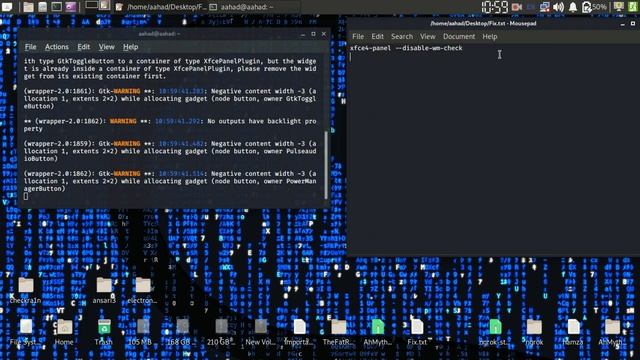Select the Trash desktop icon
Viewport: 640px width, 360px height.
(104, 332)
